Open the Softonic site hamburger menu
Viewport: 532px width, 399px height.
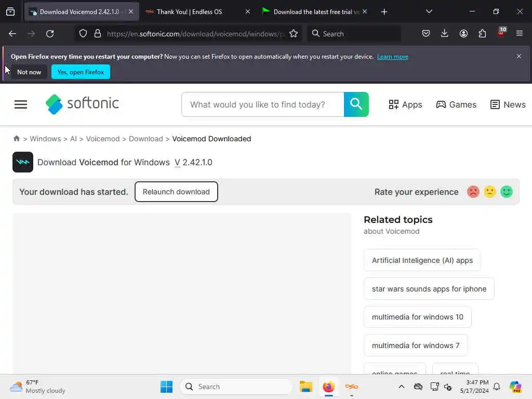(21, 104)
